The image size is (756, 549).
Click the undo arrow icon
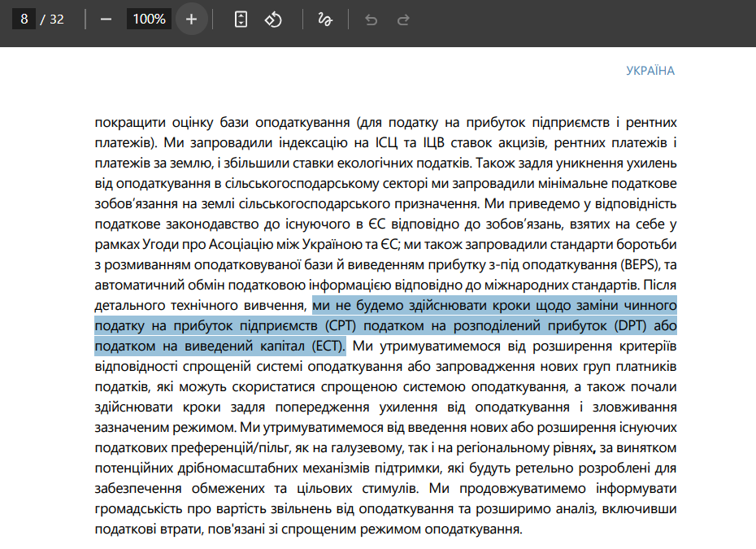pyautogui.click(x=371, y=20)
